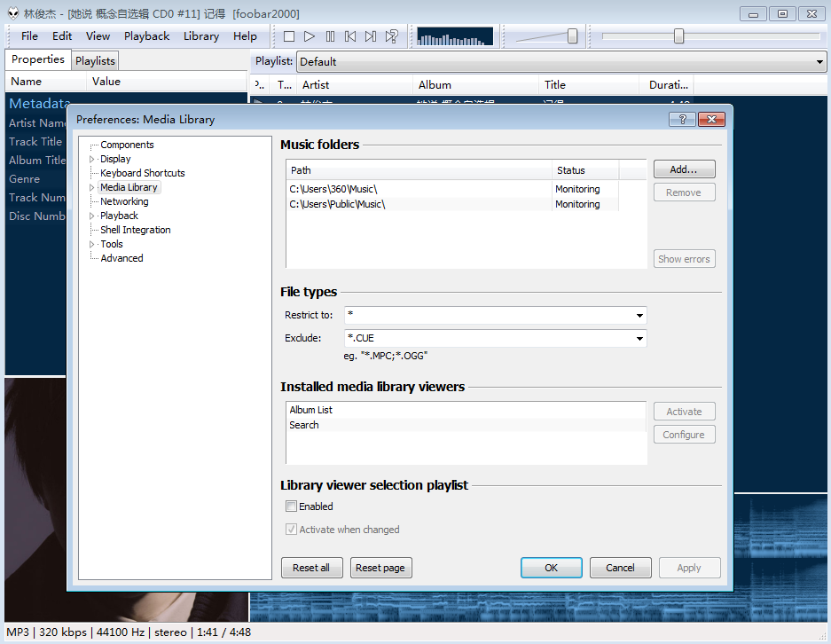Pause the current track
This screenshot has width=831, height=644.
330,36
